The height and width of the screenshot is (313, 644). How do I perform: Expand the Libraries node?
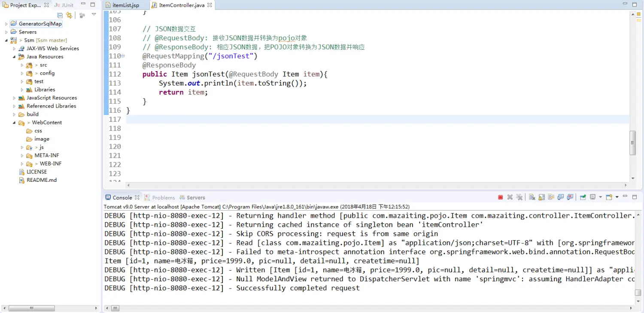coord(22,90)
